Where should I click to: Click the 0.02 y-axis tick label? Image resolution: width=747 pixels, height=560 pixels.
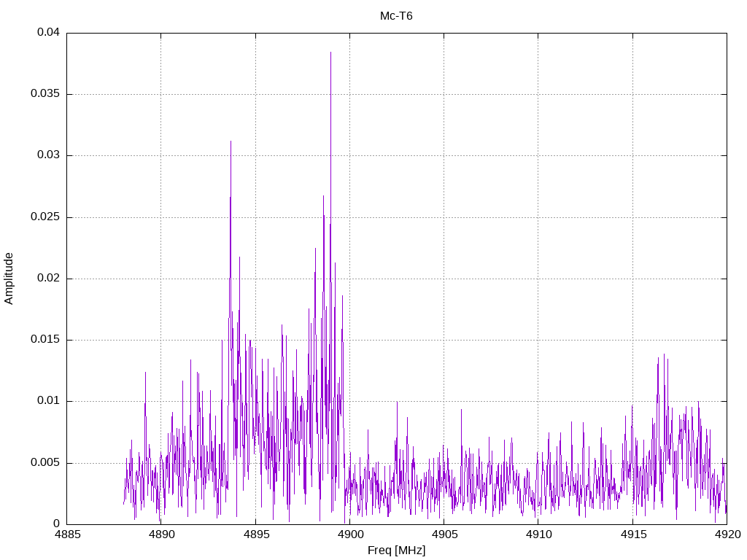(x=49, y=279)
